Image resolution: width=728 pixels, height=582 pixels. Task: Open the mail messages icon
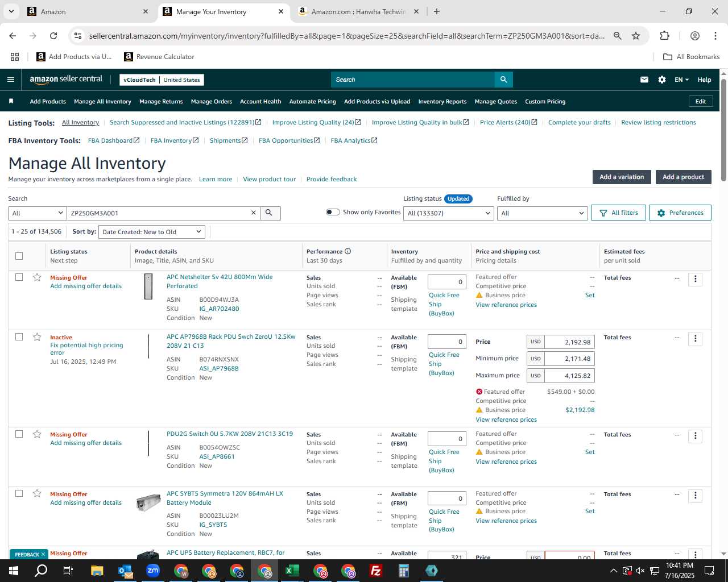(x=644, y=80)
